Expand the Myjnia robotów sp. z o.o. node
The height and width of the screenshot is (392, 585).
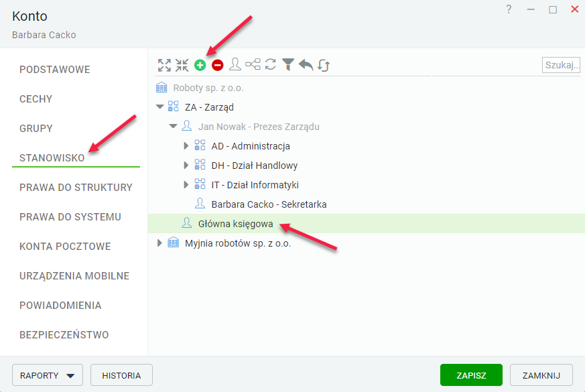click(159, 243)
